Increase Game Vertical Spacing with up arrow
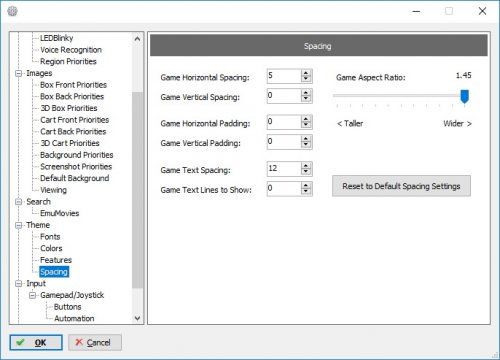 [x=306, y=92]
